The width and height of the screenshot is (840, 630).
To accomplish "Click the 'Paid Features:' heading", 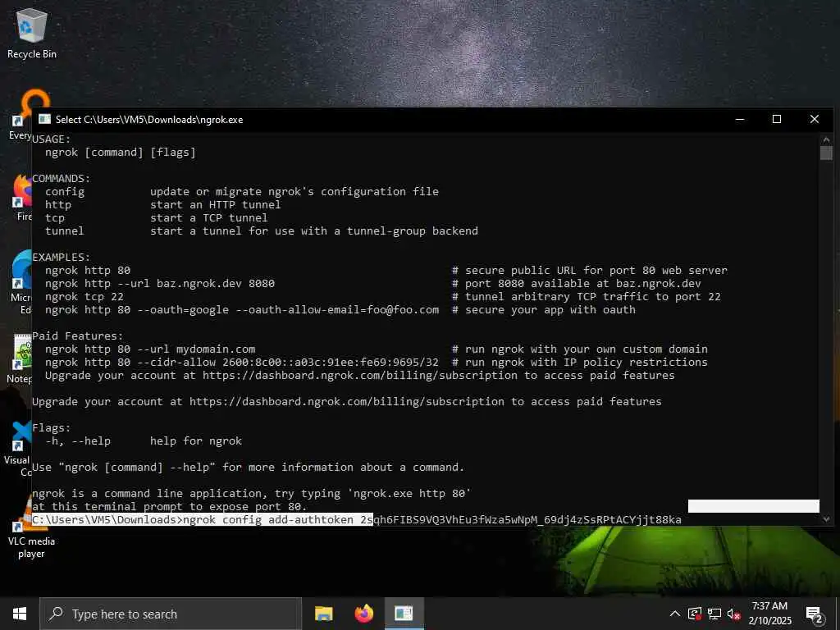I will 78,336.
